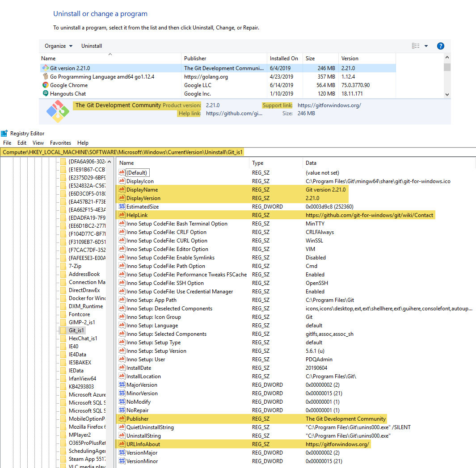Click the programs list scroll up arrow
The image size is (476, 468).
click(447, 57)
